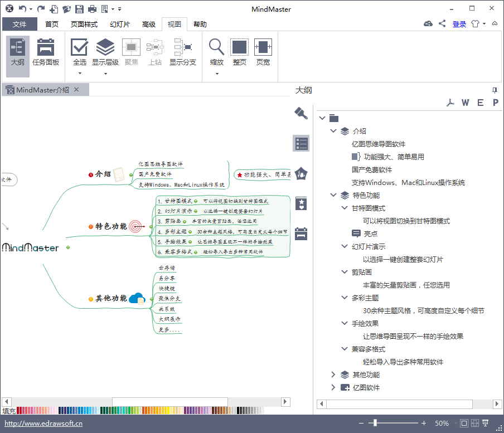The image size is (504, 433).
Task: Switch to the 幻灯片 tab
Action: point(120,24)
